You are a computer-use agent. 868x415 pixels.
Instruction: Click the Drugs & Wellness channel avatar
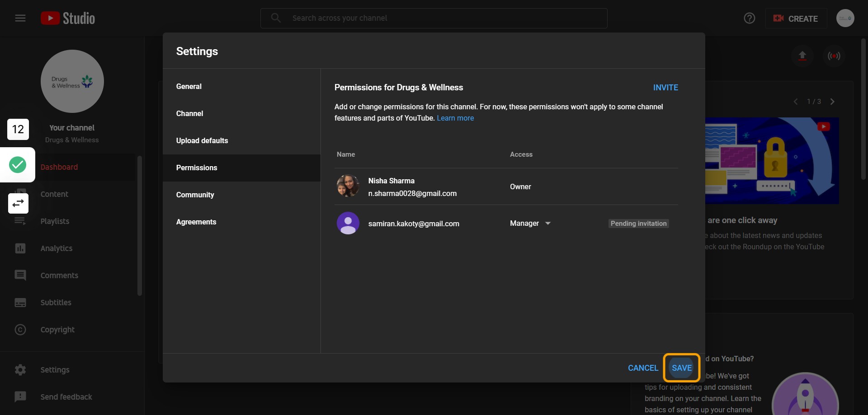(x=72, y=81)
